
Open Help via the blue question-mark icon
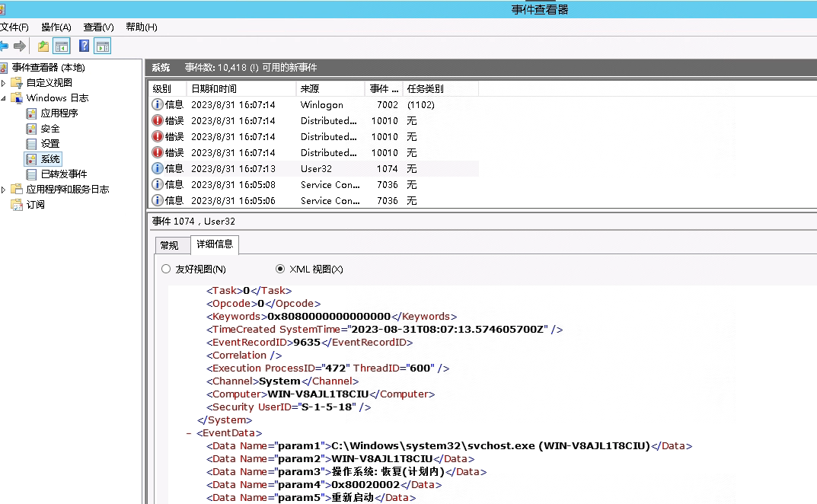click(x=84, y=46)
